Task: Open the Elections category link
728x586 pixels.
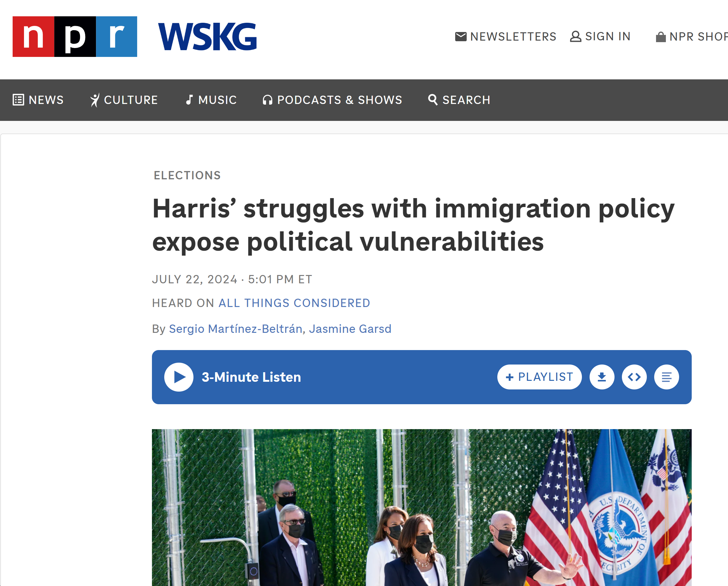Action: tap(187, 176)
